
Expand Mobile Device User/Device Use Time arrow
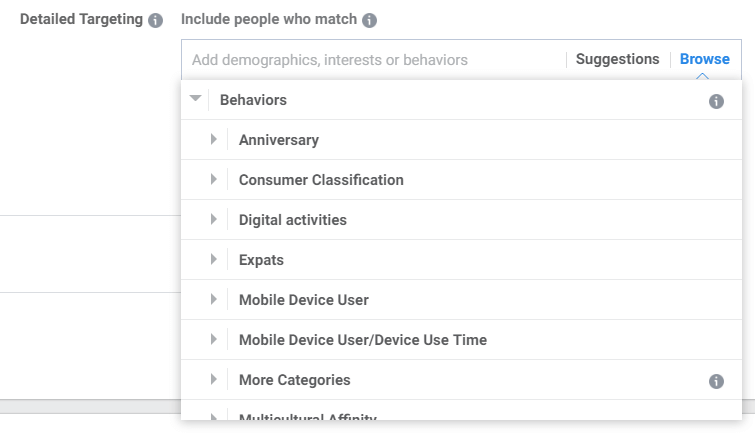point(214,339)
